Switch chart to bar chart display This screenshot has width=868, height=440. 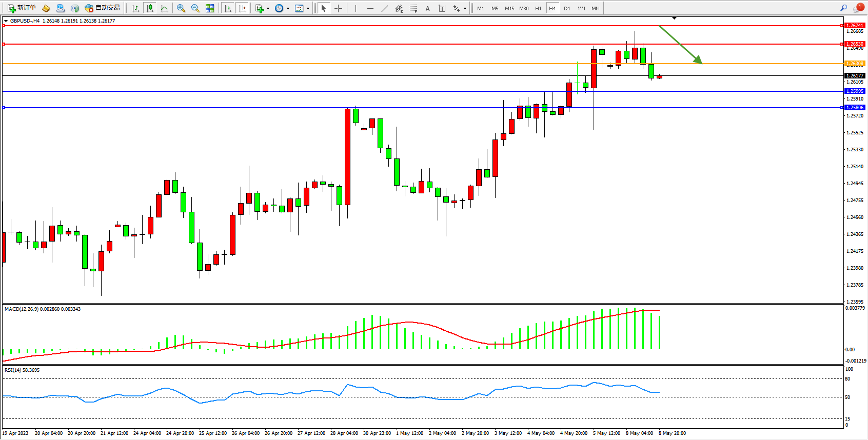point(135,8)
